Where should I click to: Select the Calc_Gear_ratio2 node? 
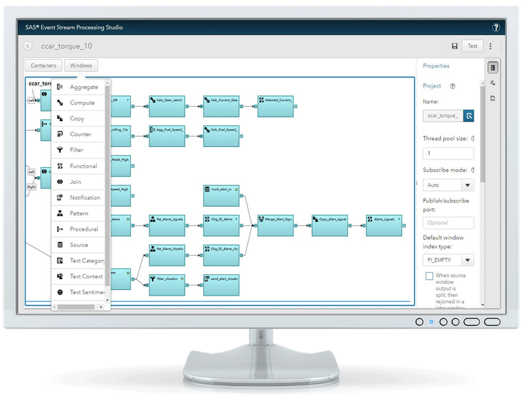point(167,107)
